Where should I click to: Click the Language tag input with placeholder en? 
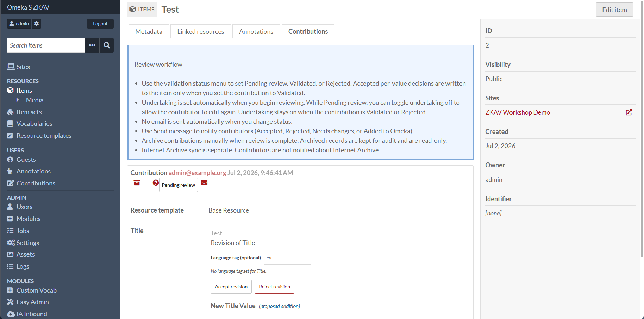coord(287,258)
